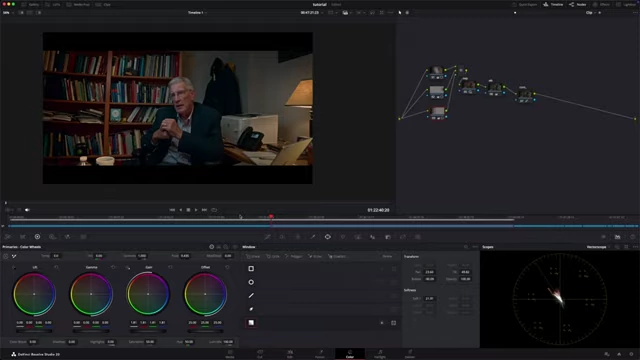Toggle the Timeline panel button

pyautogui.click(x=553, y=4)
